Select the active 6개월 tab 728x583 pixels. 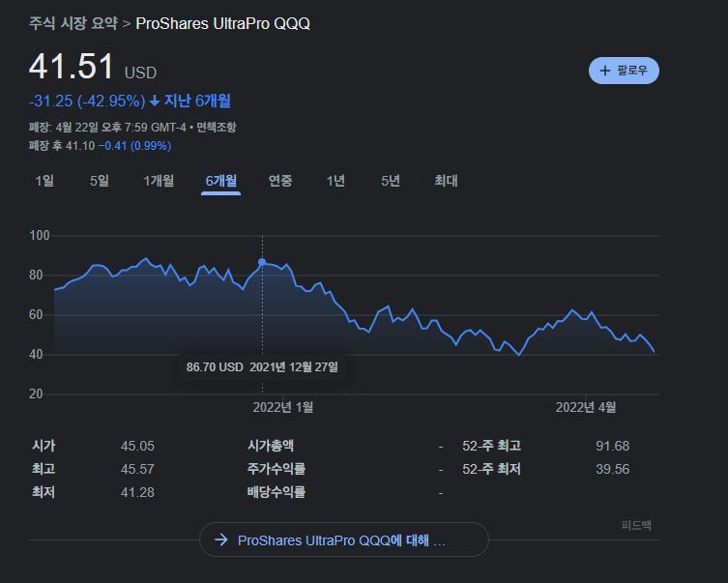pos(221,181)
